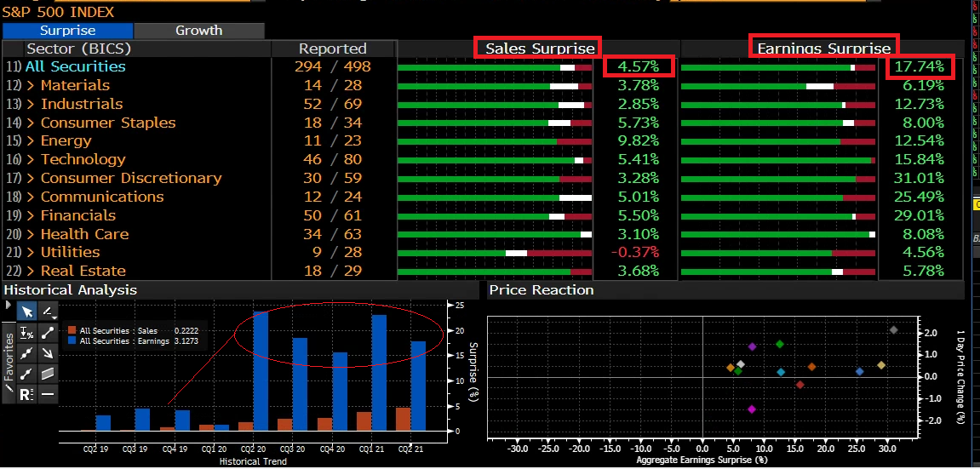980x469 pixels.
Task: Expand the Real Estate sector row
Action: coord(32,271)
